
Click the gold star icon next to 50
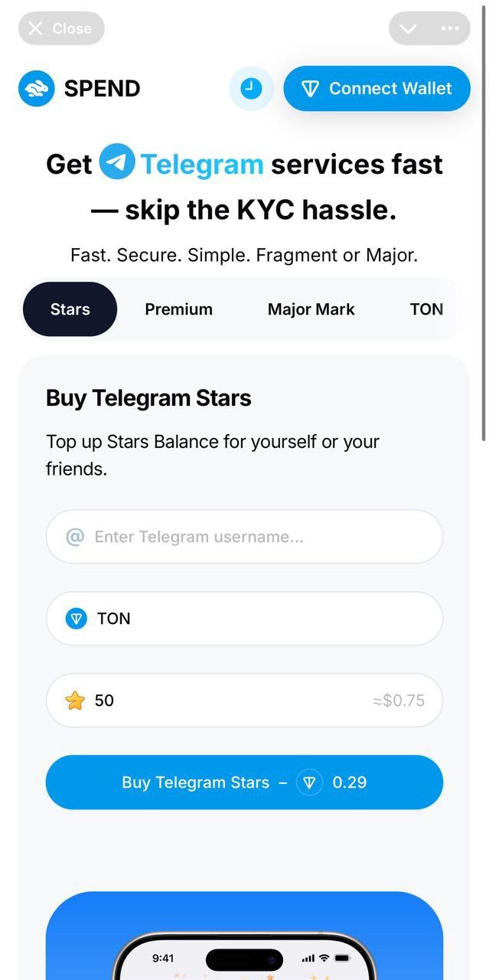pyautogui.click(x=73, y=700)
